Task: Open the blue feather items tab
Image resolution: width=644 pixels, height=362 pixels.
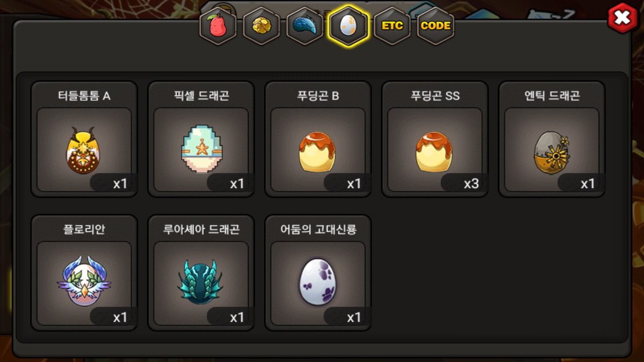Action: (305, 26)
